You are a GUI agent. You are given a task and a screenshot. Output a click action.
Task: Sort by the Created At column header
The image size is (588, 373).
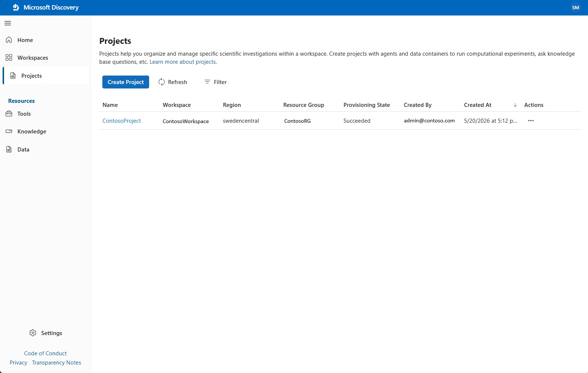coord(478,105)
